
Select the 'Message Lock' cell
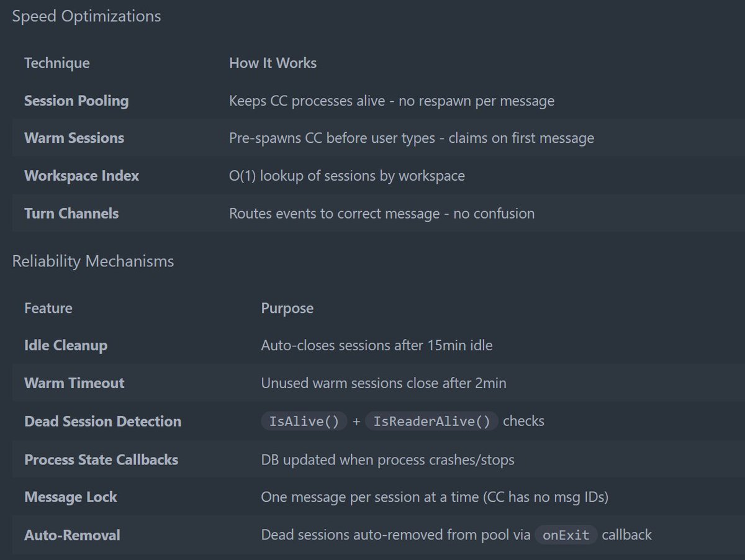(71, 497)
